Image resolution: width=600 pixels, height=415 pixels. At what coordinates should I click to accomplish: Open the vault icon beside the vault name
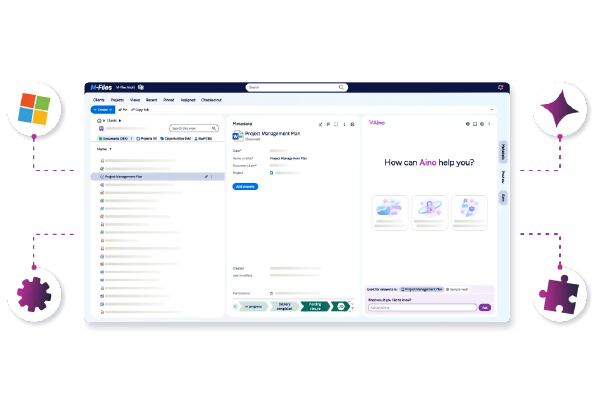pyautogui.click(x=141, y=88)
